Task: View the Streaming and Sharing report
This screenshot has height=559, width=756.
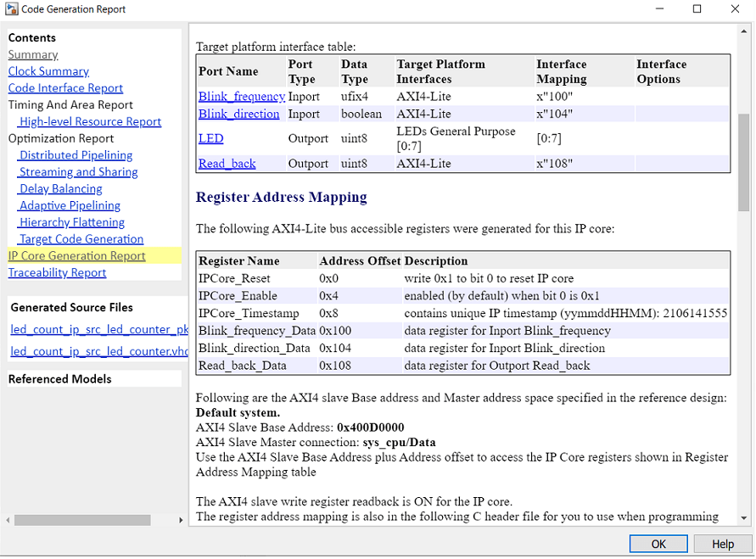Action: point(77,171)
